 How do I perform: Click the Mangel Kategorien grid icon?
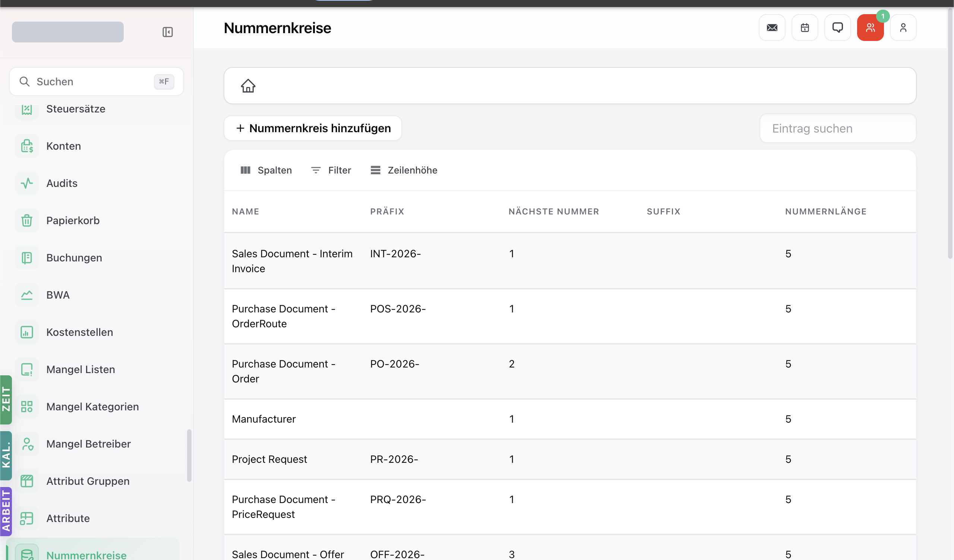coord(27,407)
